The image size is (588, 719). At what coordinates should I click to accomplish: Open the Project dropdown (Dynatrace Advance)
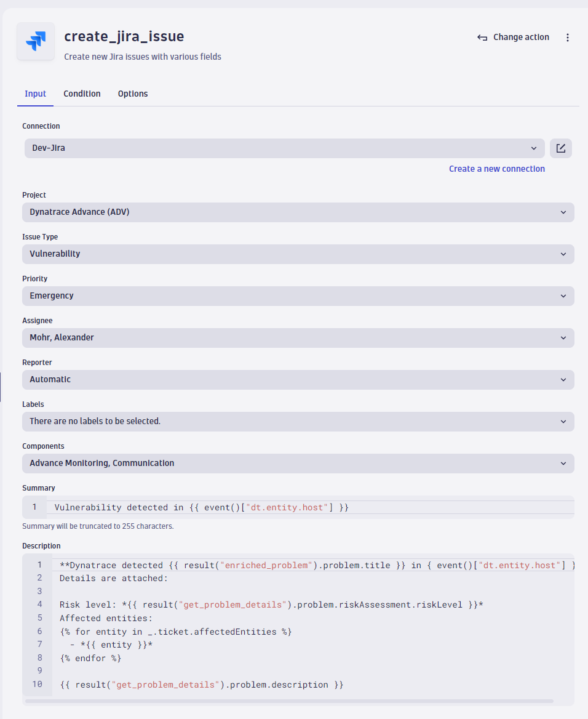298,212
